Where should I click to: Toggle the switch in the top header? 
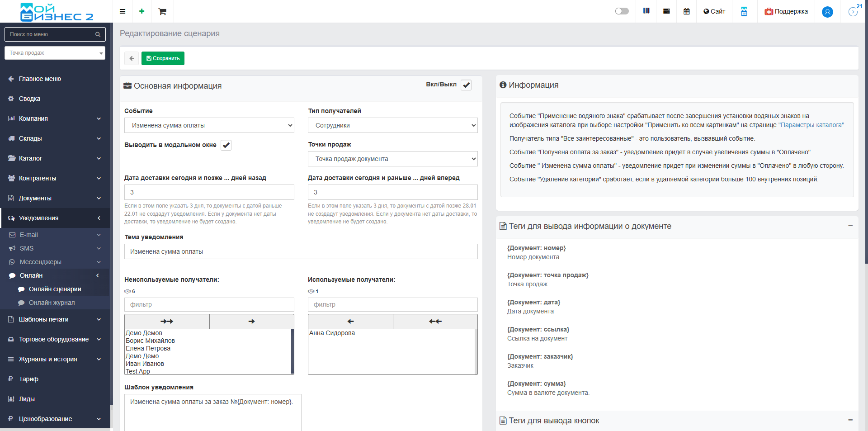(x=622, y=11)
